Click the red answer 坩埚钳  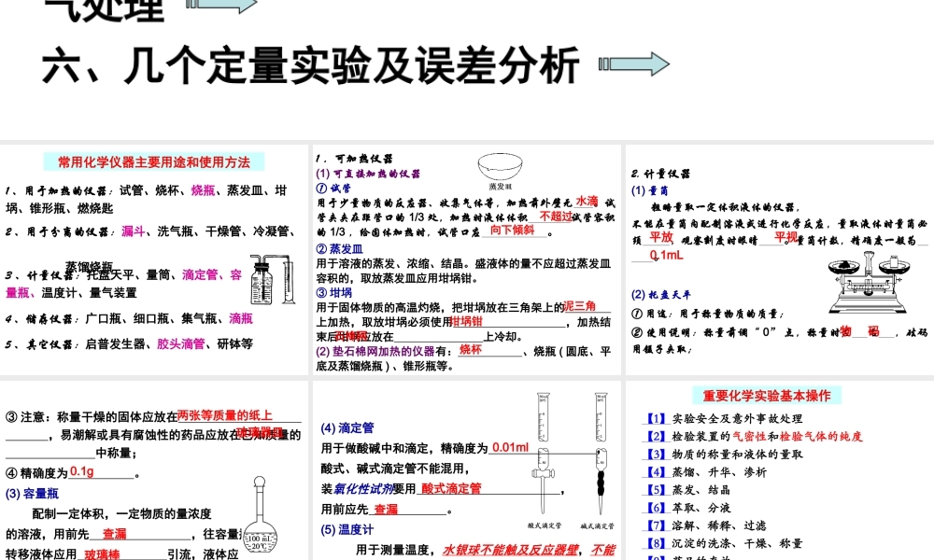pos(467,321)
